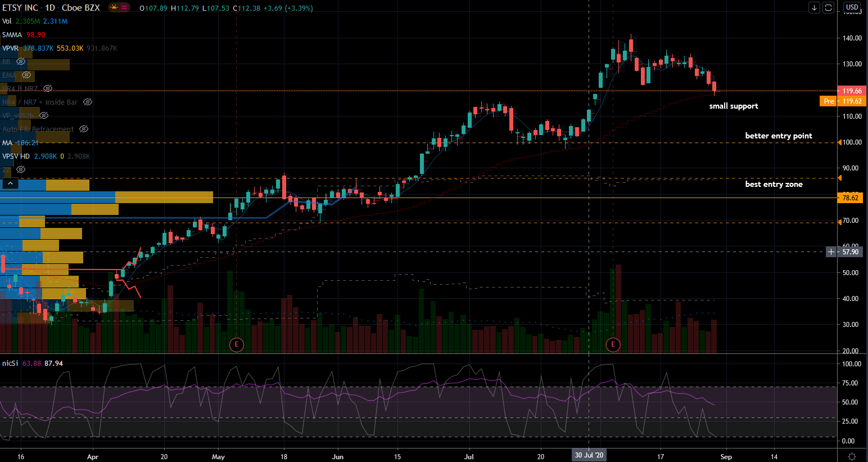
Task: Click the Pre 119.62 pre-market price label
Action: click(x=843, y=101)
